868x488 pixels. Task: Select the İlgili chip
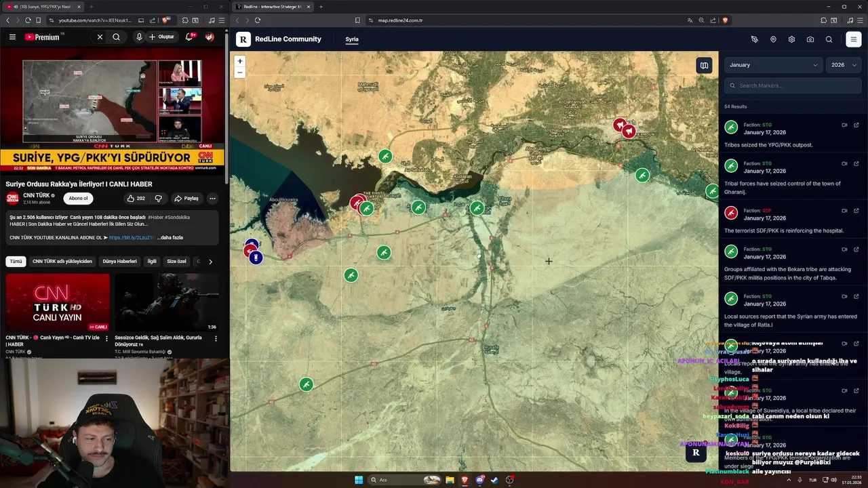pos(152,261)
